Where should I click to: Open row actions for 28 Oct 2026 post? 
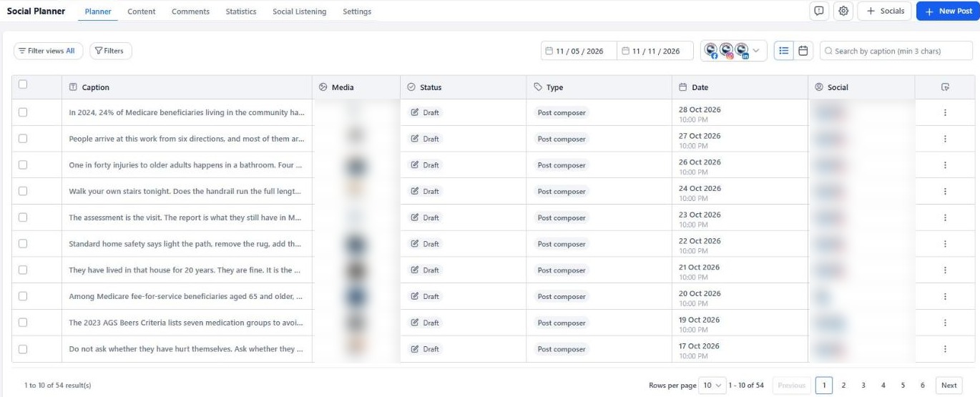tap(945, 113)
